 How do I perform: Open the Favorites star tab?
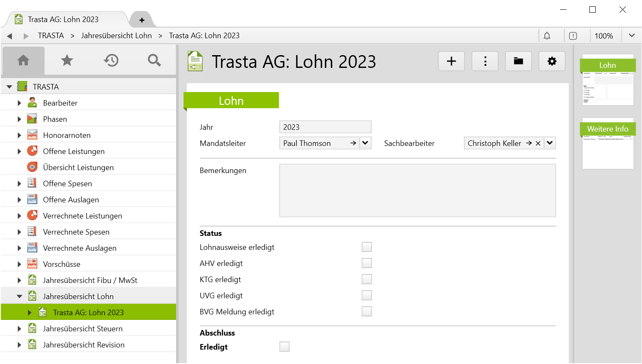pyautogui.click(x=67, y=61)
